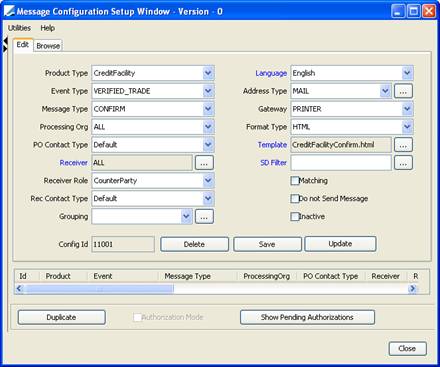
Task: Click the table scrollbar right arrow
Action: (413, 288)
